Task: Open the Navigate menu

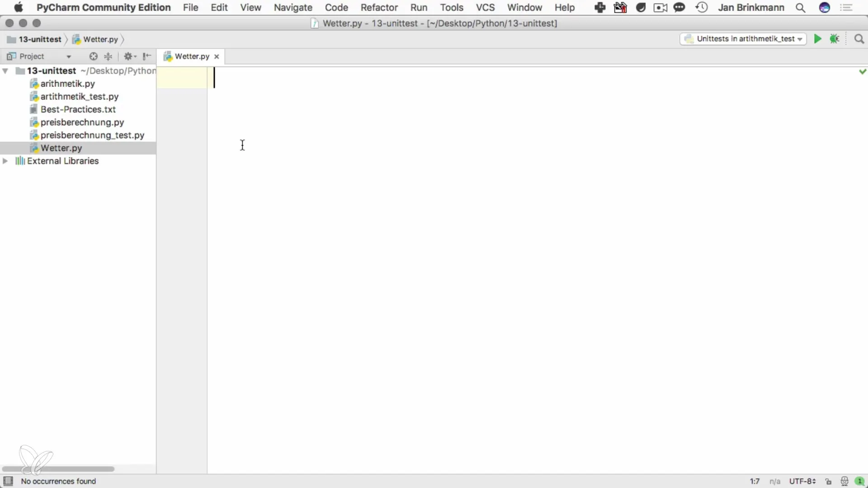Action: pos(293,8)
